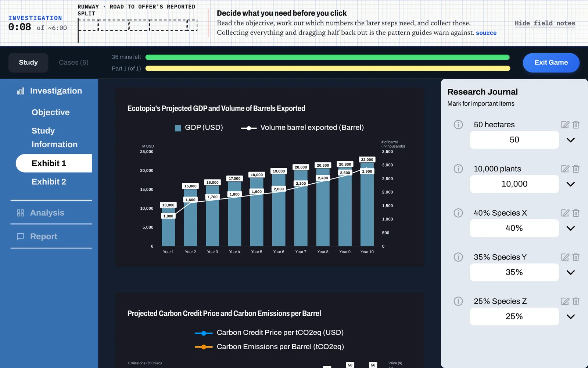The width and height of the screenshot is (588, 368).
Task: Edit the 50 hectares journal entry
Action: (x=565, y=124)
